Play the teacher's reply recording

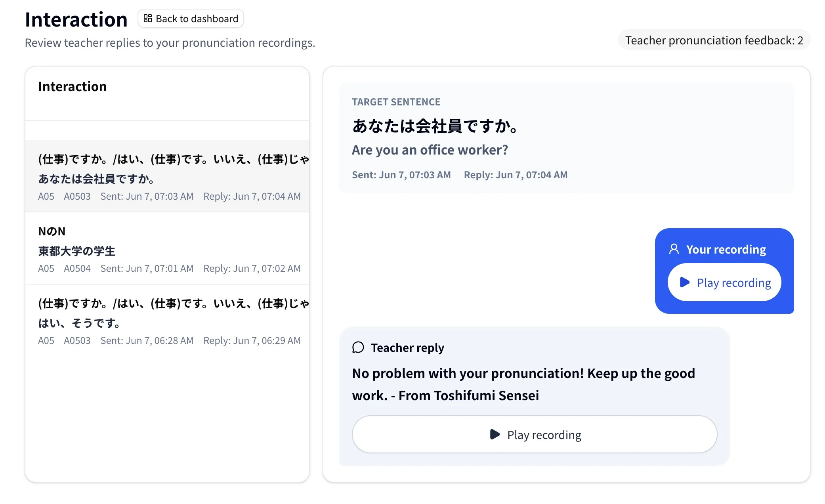[535, 435]
